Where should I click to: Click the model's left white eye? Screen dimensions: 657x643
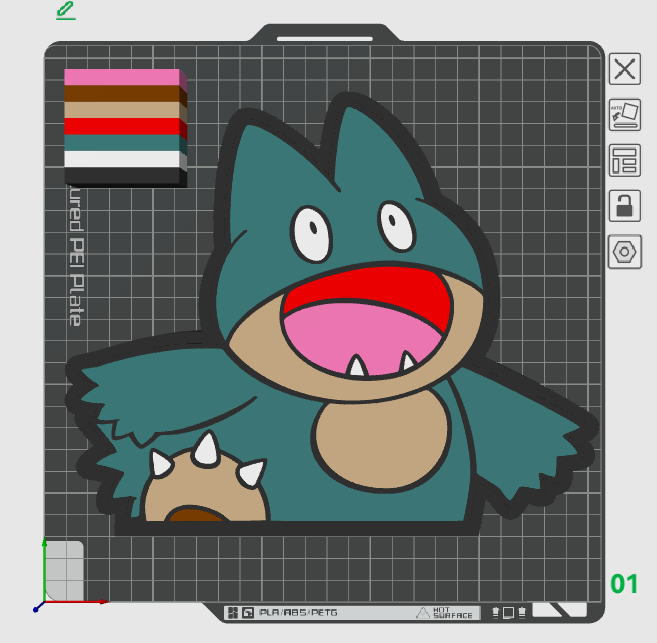pyautogui.click(x=313, y=236)
